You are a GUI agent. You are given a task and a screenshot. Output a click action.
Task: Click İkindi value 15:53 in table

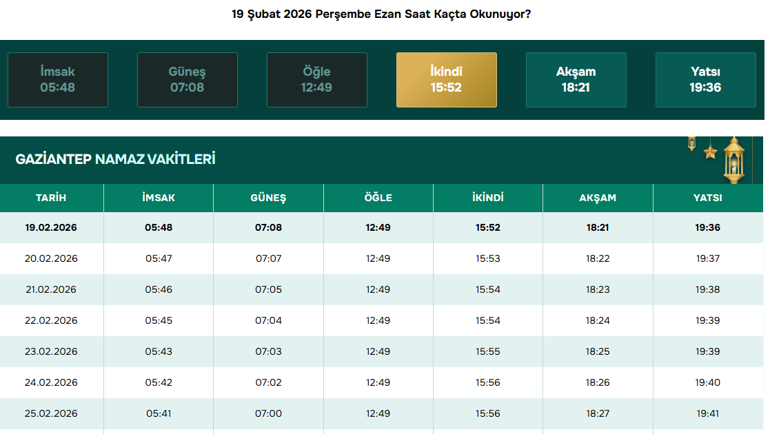click(488, 258)
